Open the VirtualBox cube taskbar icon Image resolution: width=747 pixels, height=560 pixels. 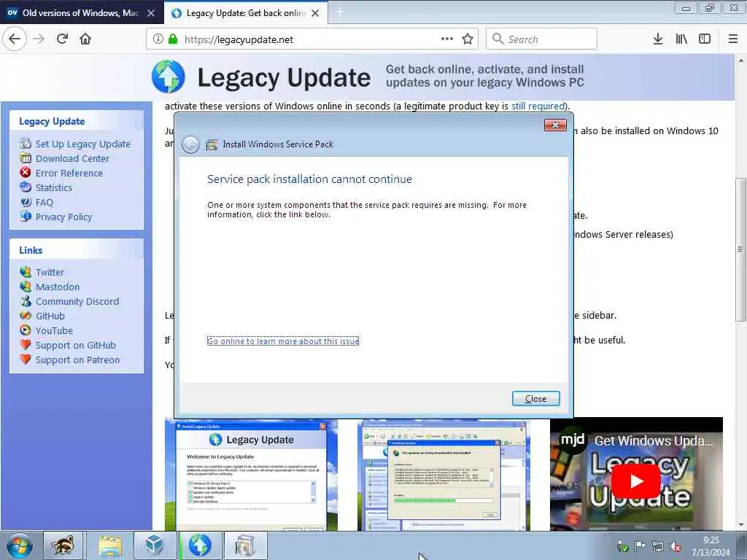click(x=155, y=545)
